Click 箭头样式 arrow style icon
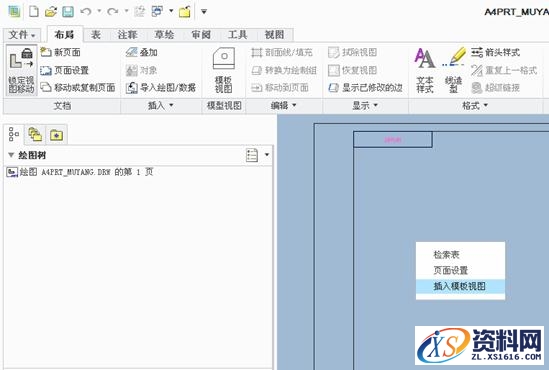 click(x=477, y=53)
